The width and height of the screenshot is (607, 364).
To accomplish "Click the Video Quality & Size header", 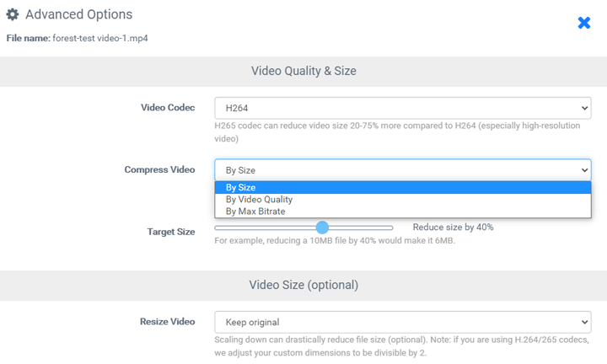I will tap(303, 71).
